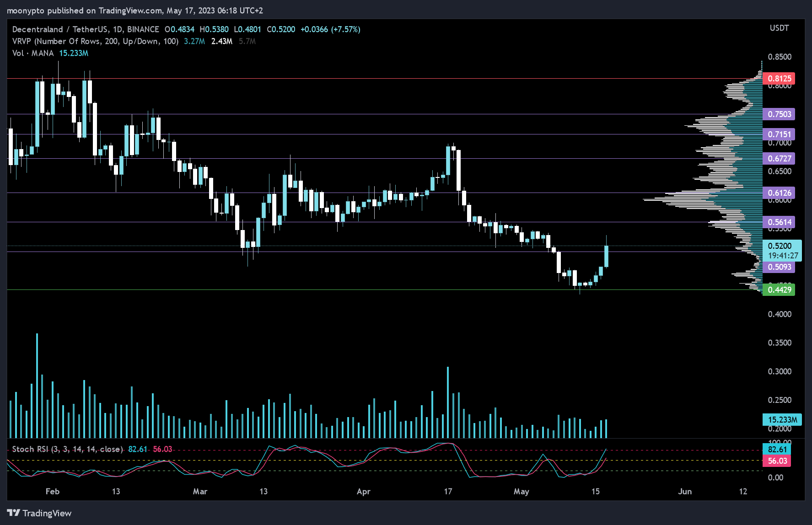Click the Mar date on time axis
The width and height of the screenshot is (812, 525).
coord(200,492)
